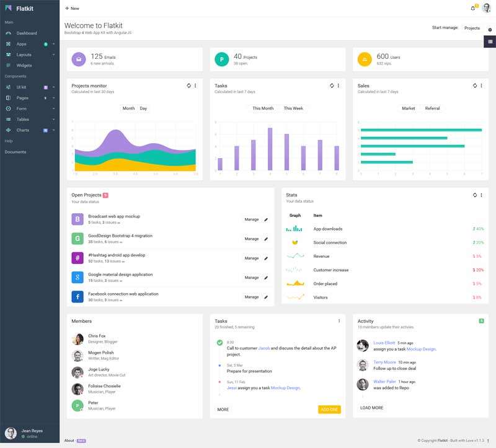Click Chris Fox's avatar in Members

77,339
